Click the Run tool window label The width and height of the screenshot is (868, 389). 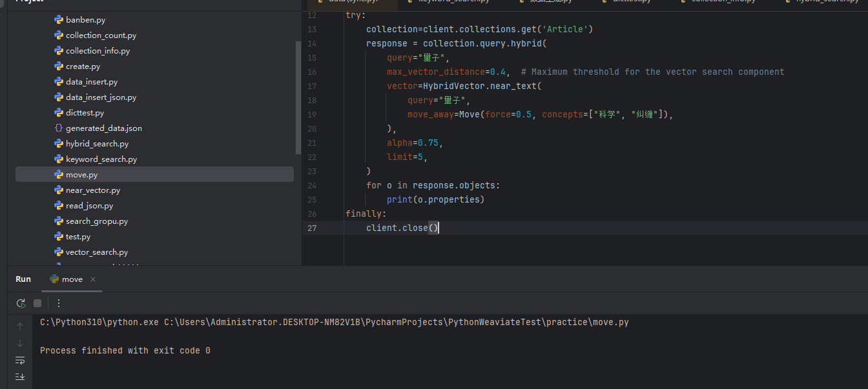pyautogui.click(x=23, y=279)
